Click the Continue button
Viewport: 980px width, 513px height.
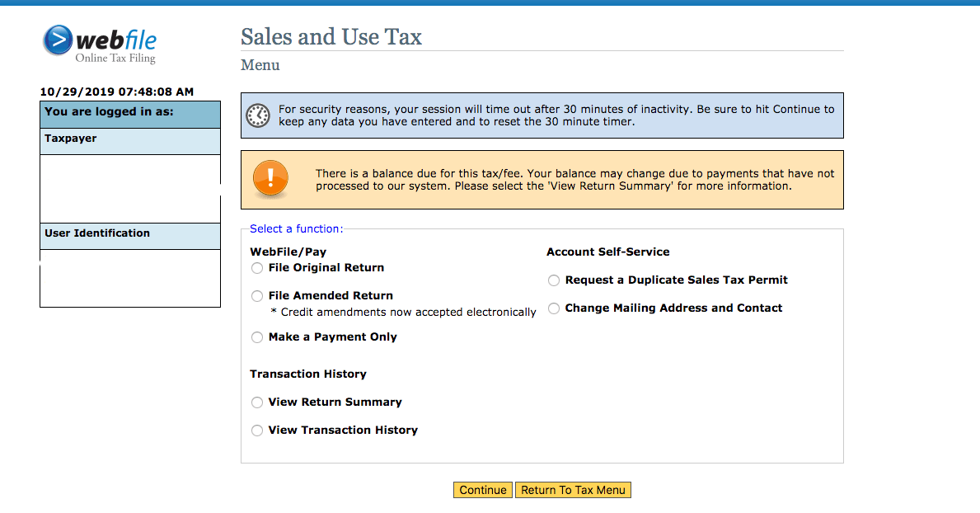(483, 490)
